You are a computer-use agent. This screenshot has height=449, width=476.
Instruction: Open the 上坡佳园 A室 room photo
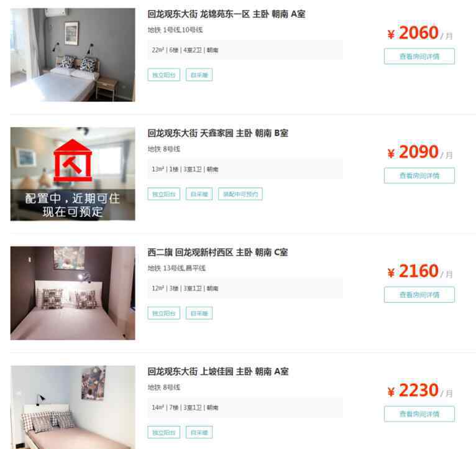(73, 407)
